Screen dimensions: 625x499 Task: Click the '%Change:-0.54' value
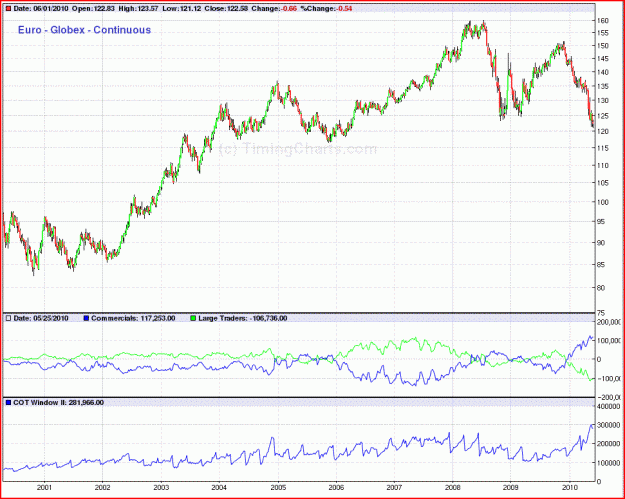(326, 8)
